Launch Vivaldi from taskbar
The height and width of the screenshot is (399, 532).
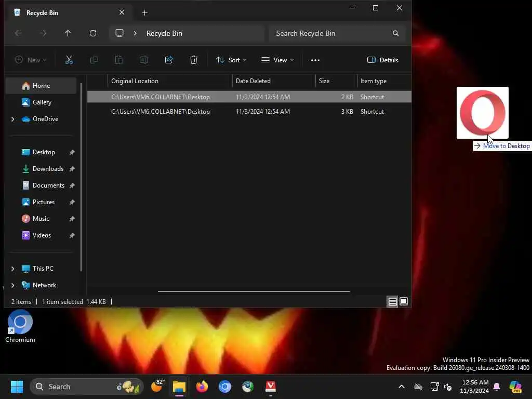pos(270,387)
